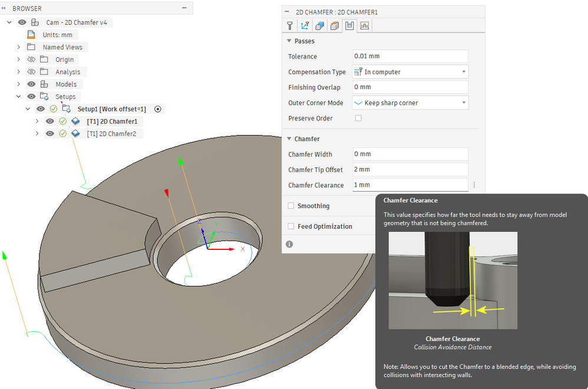Open the Outer Corner Mode dropdown
This screenshot has height=389, width=588.
point(410,103)
